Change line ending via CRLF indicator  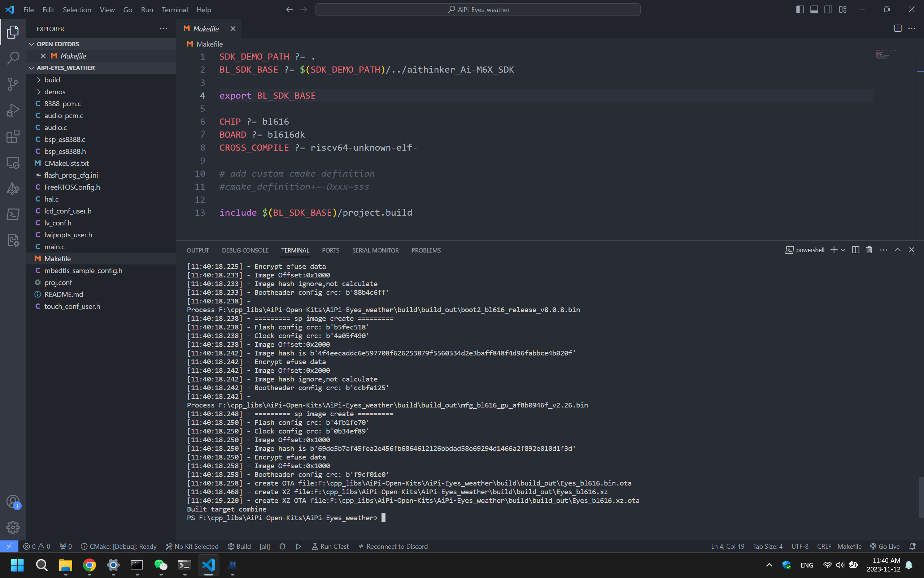click(824, 546)
